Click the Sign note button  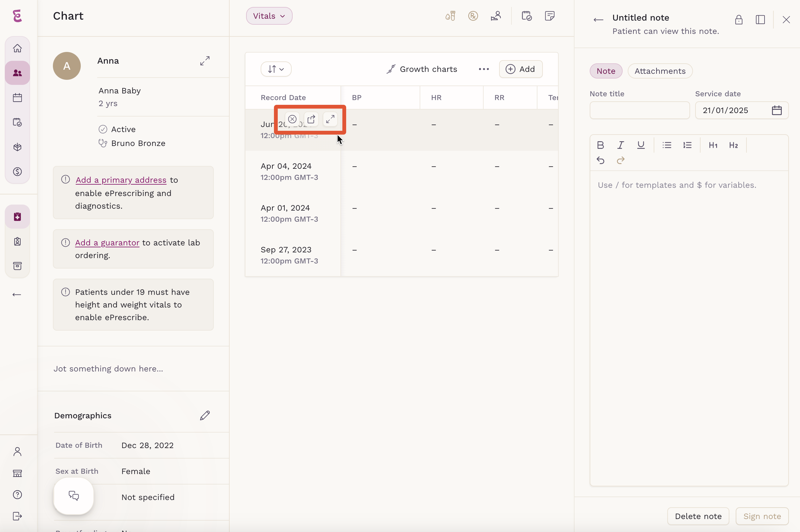(x=762, y=516)
